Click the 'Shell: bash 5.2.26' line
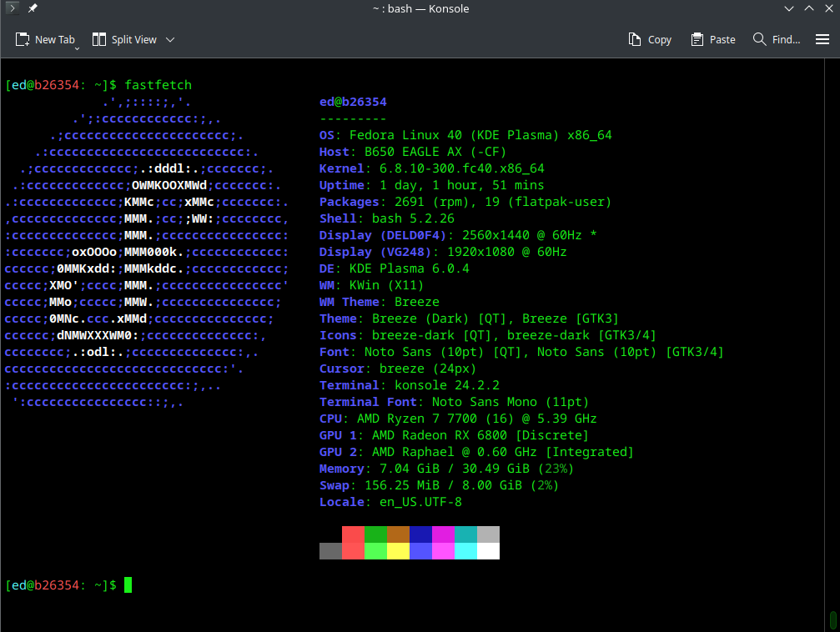This screenshot has height=632, width=840. tap(387, 218)
